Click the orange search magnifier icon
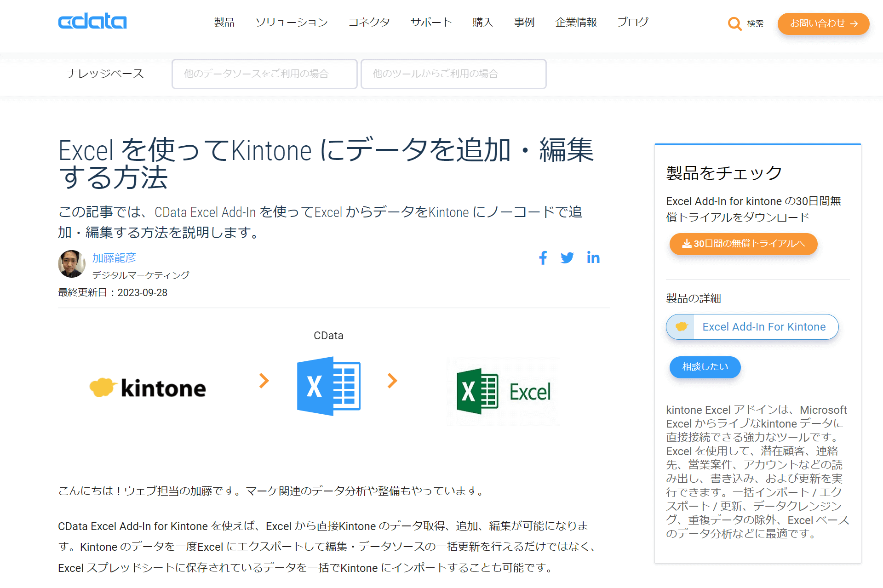 pyautogui.click(x=734, y=23)
